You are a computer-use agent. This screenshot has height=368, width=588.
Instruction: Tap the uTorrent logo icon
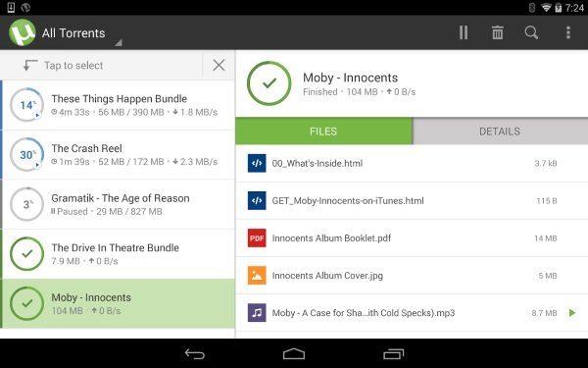(x=23, y=32)
